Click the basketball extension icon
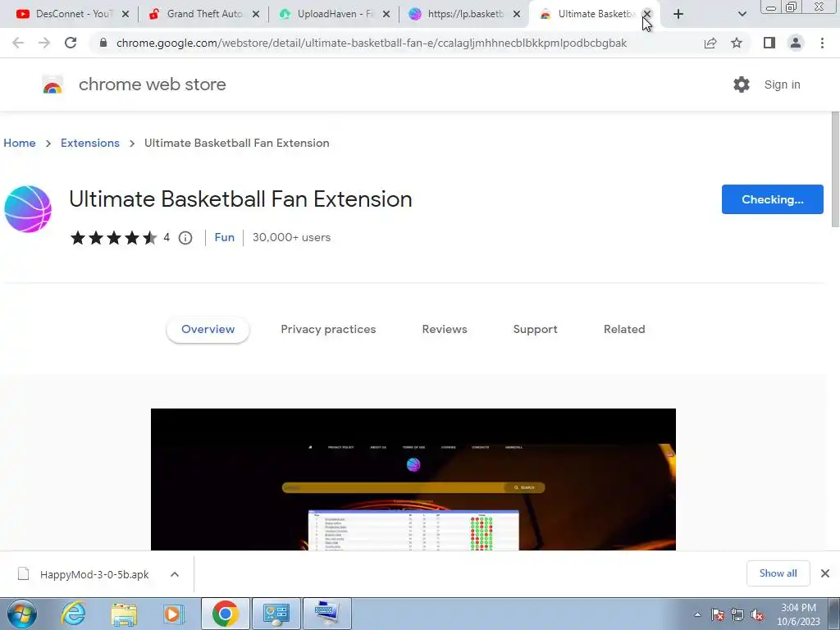 (28, 209)
